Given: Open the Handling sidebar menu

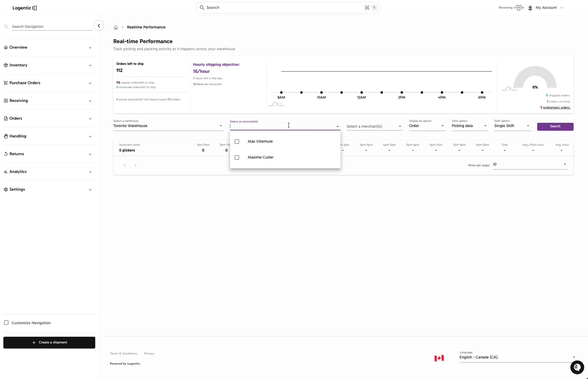Looking at the screenshot, I should 49,136.
